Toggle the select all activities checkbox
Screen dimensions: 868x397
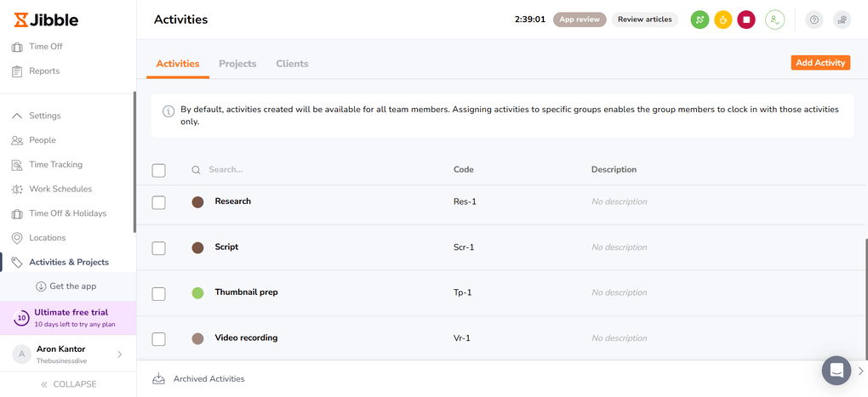(x=159, y=170)
